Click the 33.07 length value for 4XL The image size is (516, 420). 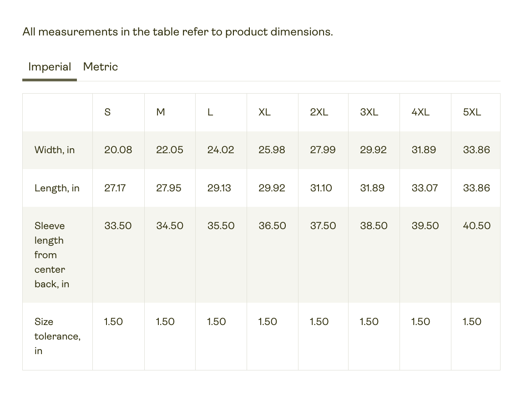pyautogui.click(x=425, y=188)
